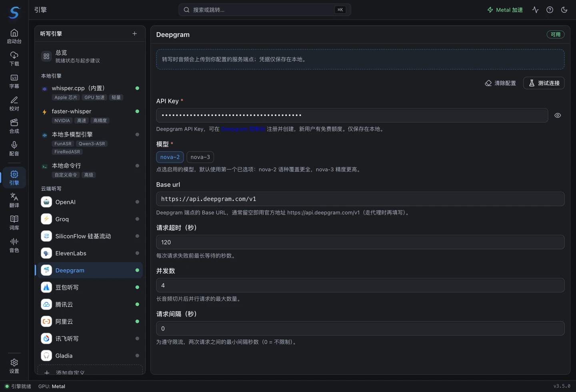
Task: Open the 下载 download sidebar item
Action: click(14, 59)
